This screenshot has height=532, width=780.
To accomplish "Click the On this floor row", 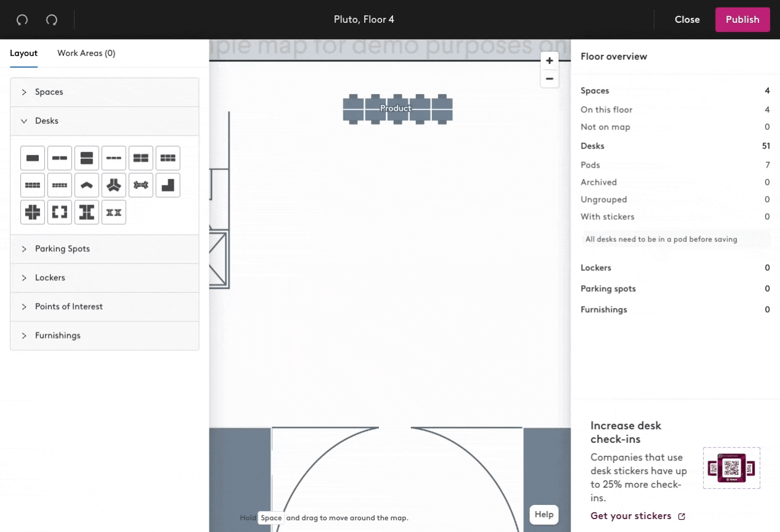I will point(675,110).
